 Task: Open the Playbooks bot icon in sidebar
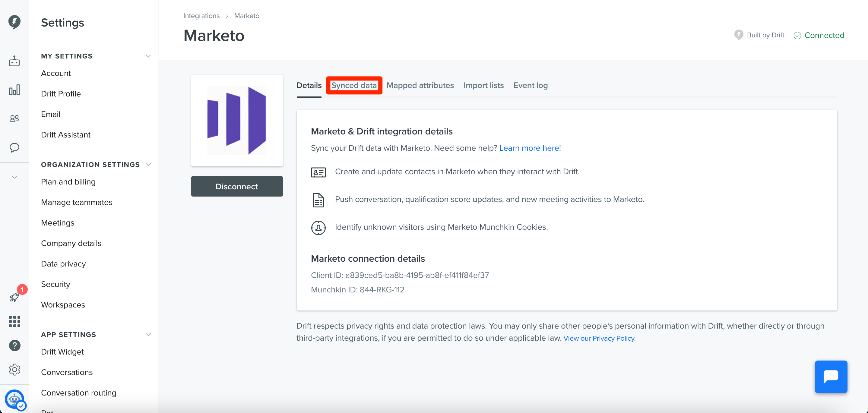(14, 61)
